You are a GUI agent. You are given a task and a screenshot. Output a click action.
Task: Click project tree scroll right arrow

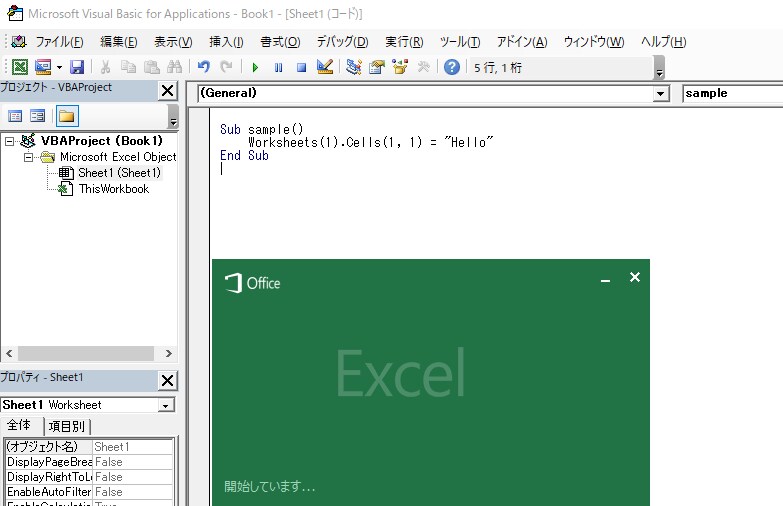click(169, 354)
